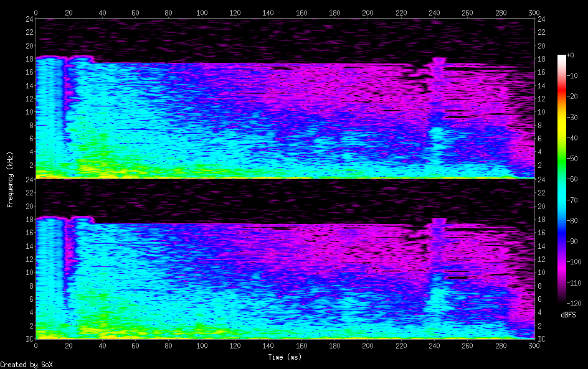Select the 'Frequency (kHz)' axis title

click(x=10, y=179)
